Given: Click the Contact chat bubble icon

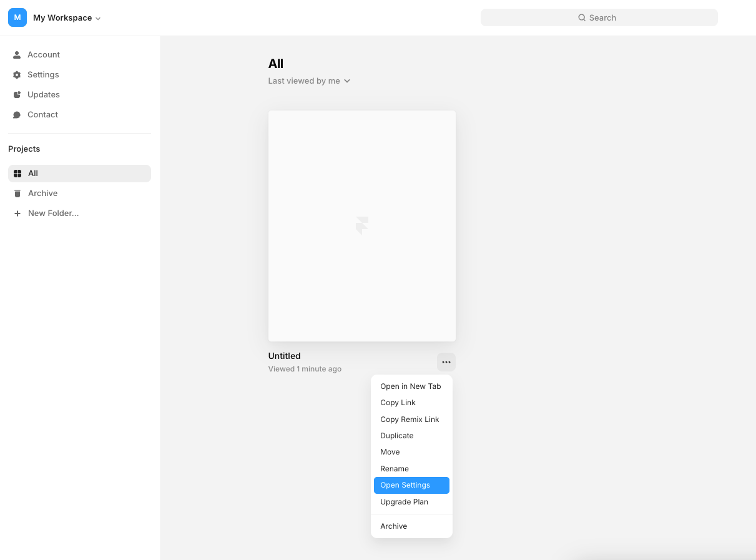Looking at the screenshot, I should pyautogui.click(x=17, y=115).
